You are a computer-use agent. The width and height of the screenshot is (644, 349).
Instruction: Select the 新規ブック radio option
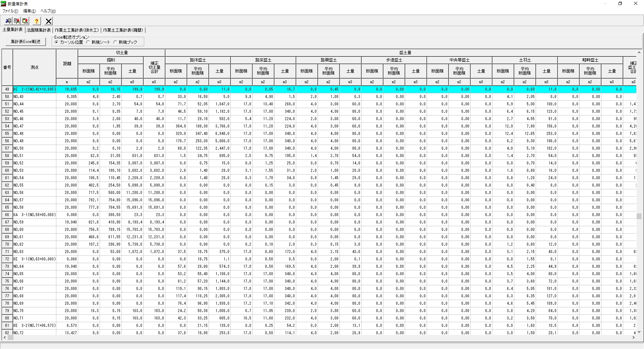(125, 42)
